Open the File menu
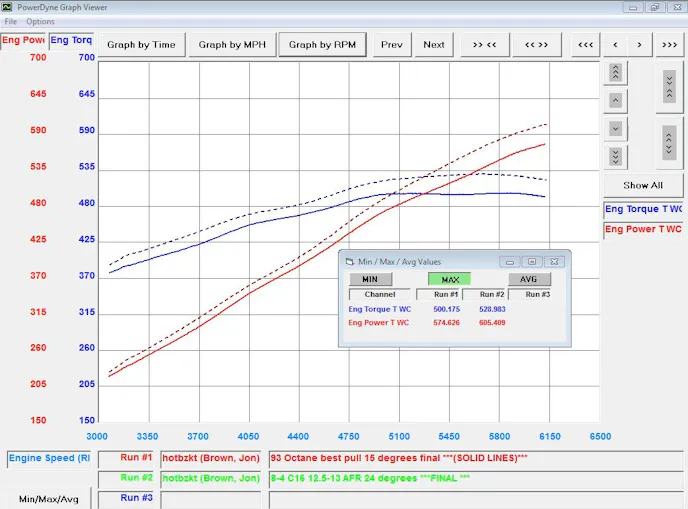Screen dimensions: 688x509 coord(10,21)
